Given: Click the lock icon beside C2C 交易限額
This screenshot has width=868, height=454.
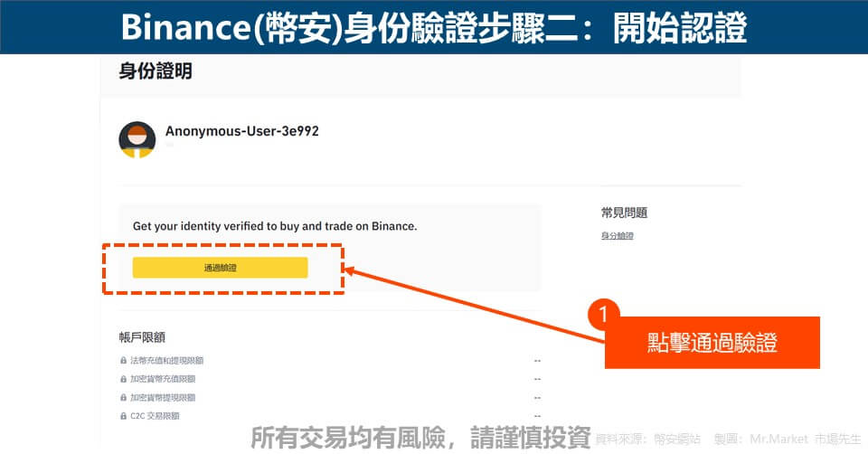Looking at the screenshot, I should (124, 416).
